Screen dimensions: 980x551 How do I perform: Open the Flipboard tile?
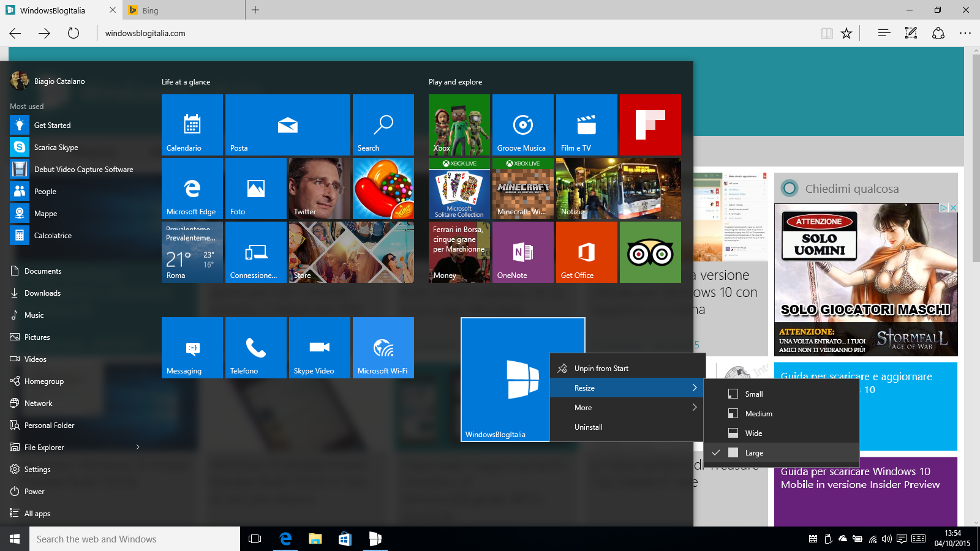click(650, 125)
